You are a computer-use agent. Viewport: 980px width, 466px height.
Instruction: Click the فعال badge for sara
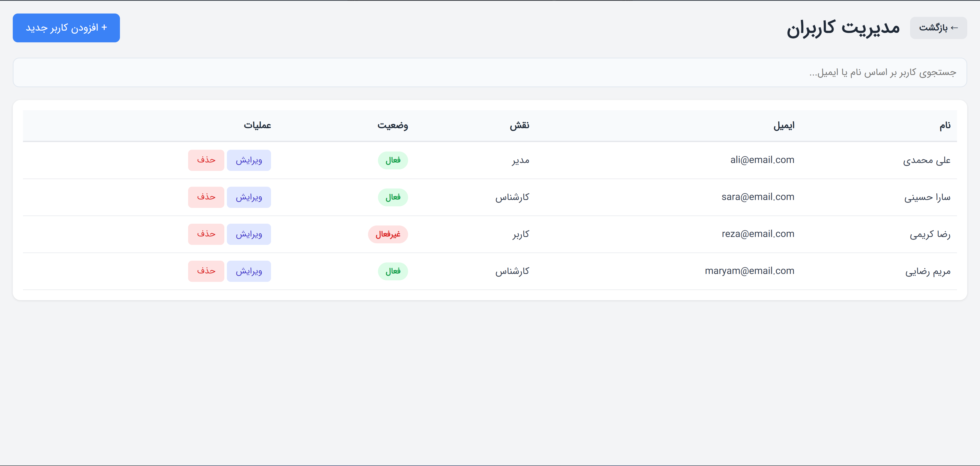pos(393,197)
